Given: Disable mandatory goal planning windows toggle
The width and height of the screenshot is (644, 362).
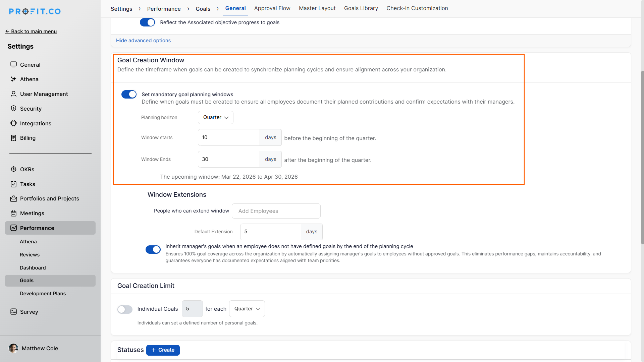Looking at the screenshot, I should [x=129, y=95].
